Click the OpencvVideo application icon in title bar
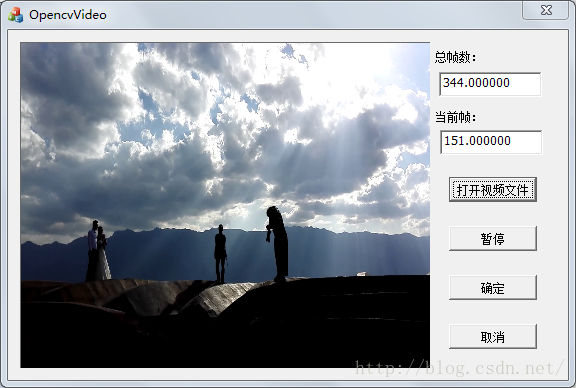 (x=15, y=15)
